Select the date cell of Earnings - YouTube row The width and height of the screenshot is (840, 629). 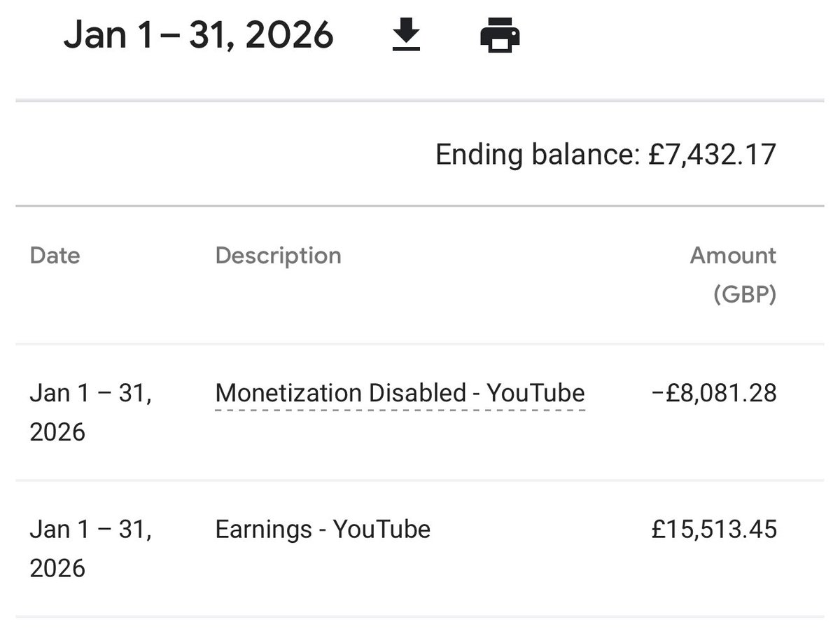click(x=91, y=548)
